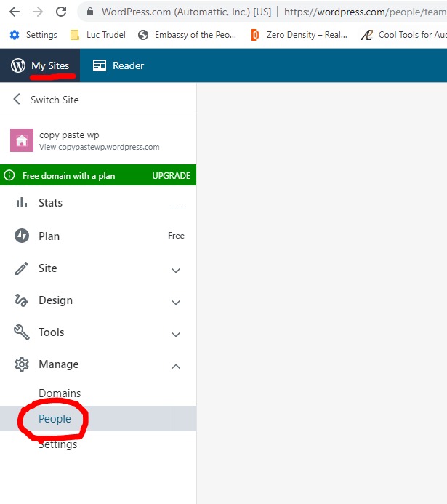Click the Manage menu section label
This screenshot has width=447, height=504.
(x=58, y=364)
